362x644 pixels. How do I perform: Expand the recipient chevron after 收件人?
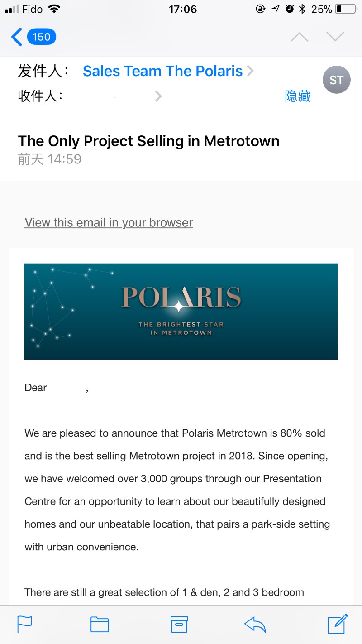pyautogui.click(x=158, y=96)
